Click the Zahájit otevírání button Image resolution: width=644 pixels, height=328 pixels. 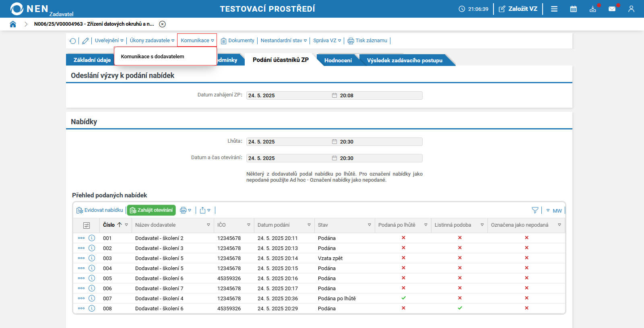click(151, 210)
